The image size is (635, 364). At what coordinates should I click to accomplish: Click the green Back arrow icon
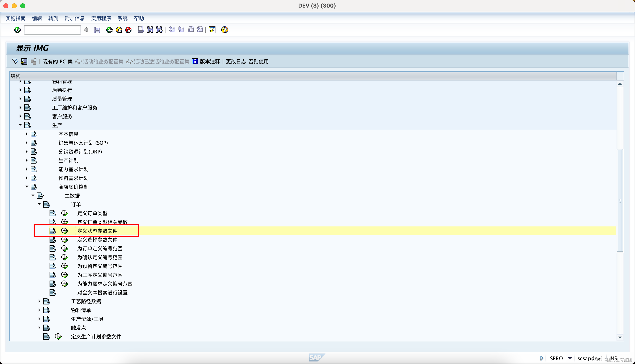point(109,30)
